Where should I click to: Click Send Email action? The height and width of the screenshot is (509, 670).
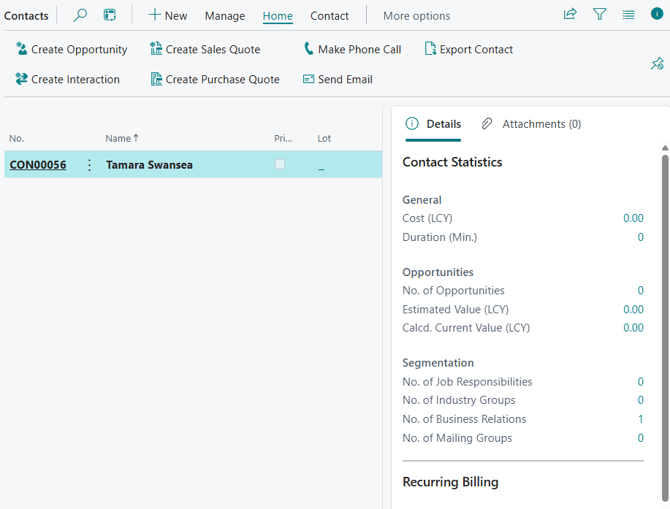tap(338, 79)
